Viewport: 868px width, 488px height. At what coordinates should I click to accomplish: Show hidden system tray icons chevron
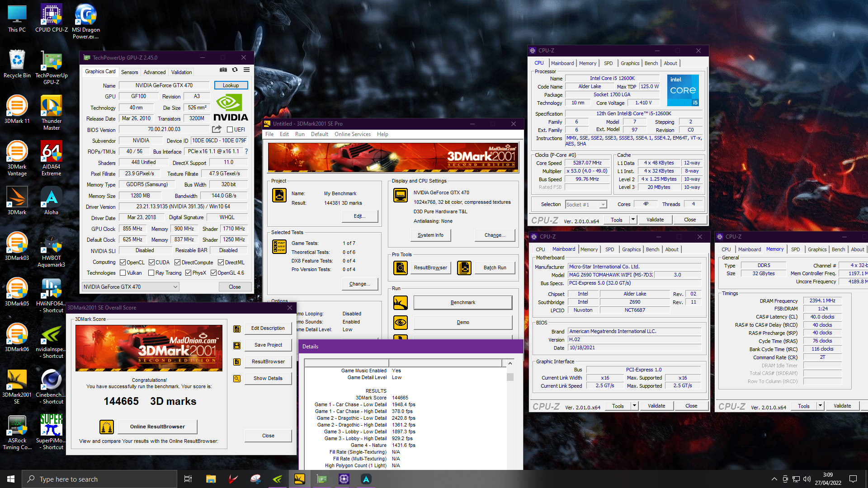click(x=774, y=479)
